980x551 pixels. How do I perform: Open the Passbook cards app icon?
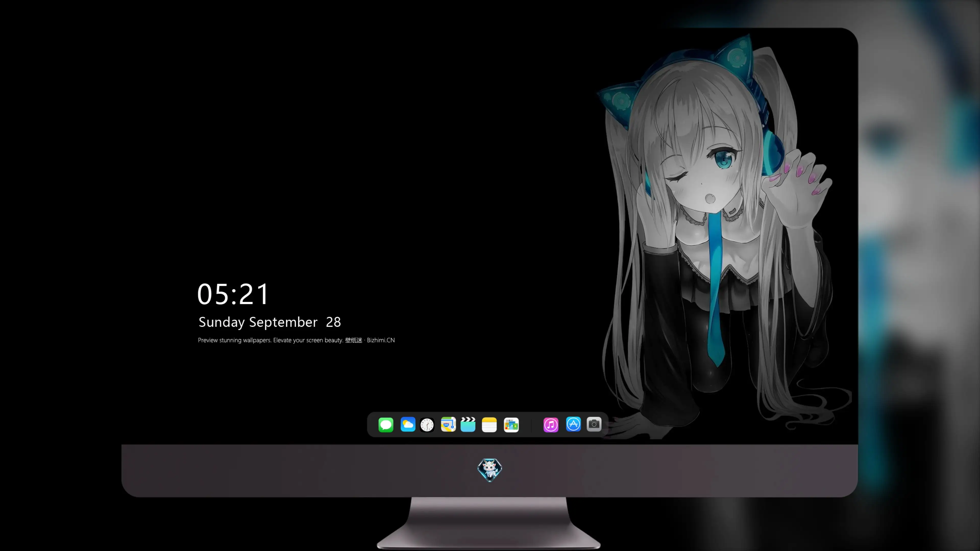tap(511, 425)
